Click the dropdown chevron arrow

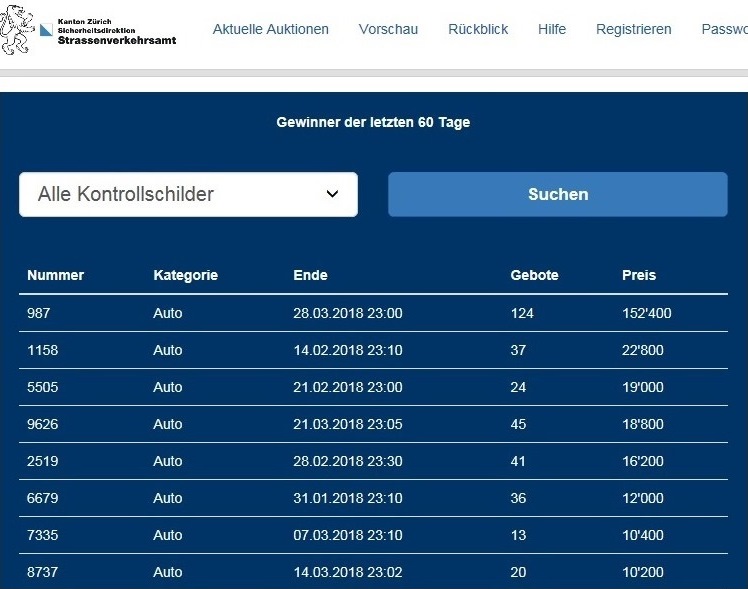[333, 194]
